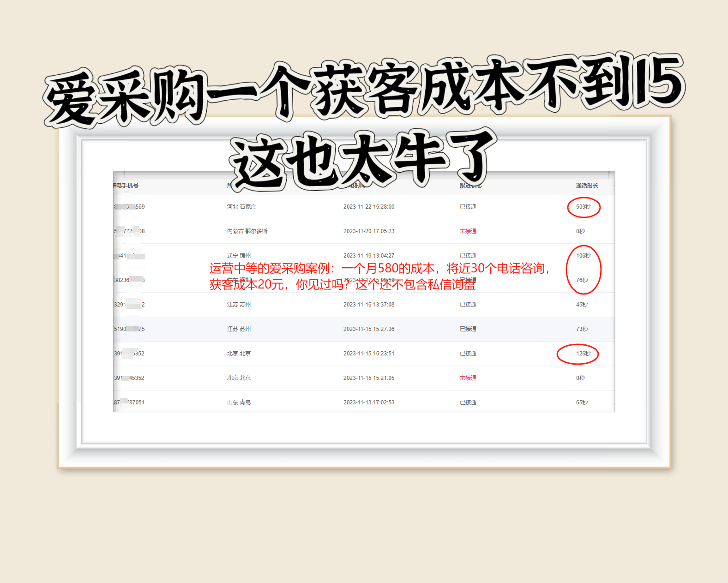This screenshot has width=728, height=583.
Task: Select the 内蒙古 鄂尔多斯 location cell
Action: tap(247, 231)
